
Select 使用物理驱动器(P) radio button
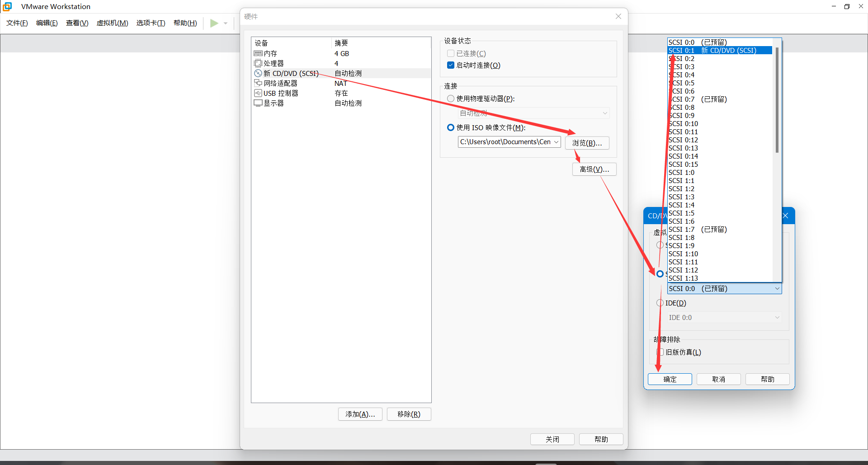pyautogui.click(x=451, y=99)
